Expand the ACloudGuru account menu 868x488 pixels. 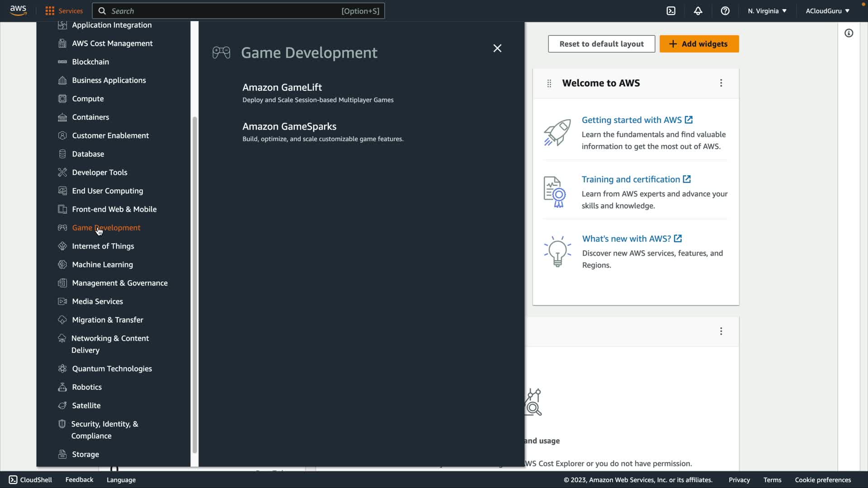pos(827,11)
